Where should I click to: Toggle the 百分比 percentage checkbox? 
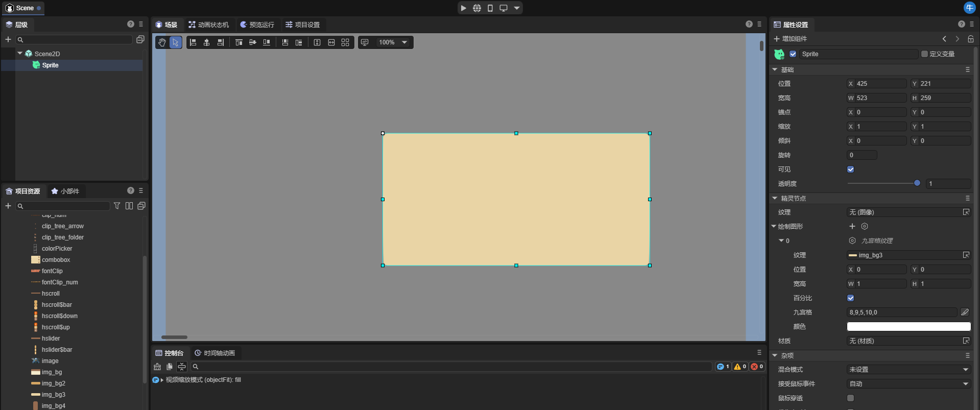pyautogui.click(x=850, y=298)
